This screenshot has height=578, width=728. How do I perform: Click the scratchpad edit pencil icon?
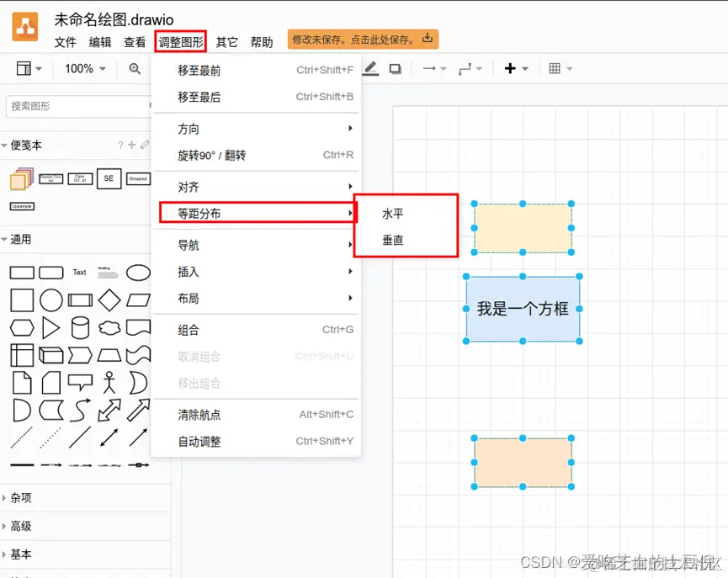pyautogui.click(x=145, y=145)
